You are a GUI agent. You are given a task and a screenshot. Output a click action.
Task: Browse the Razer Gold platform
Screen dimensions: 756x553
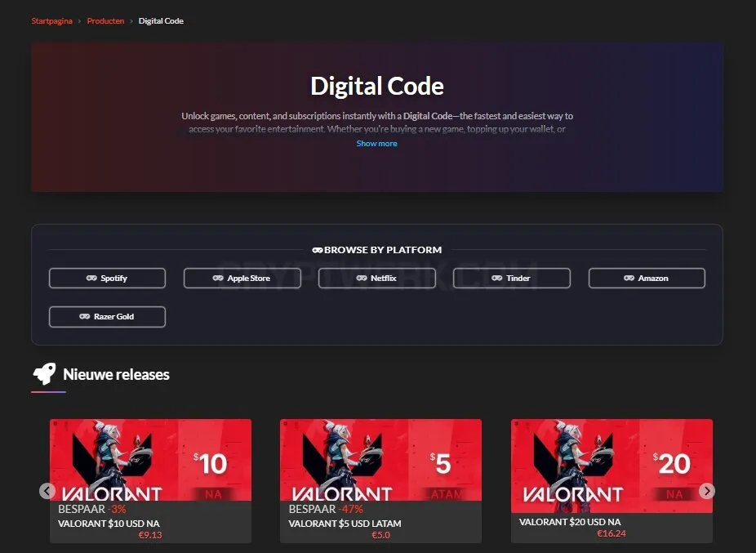107,317
